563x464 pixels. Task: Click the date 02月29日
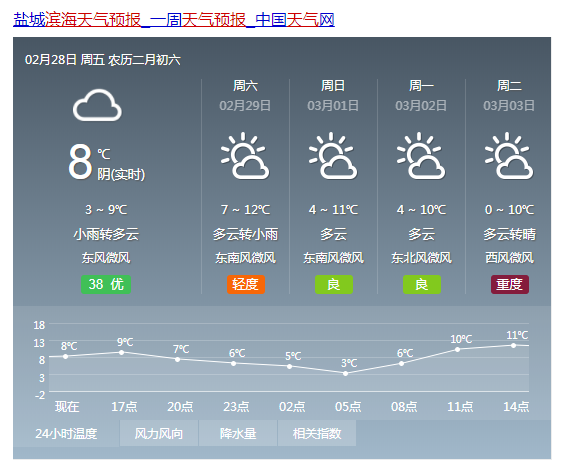click(x=245, y=106)
